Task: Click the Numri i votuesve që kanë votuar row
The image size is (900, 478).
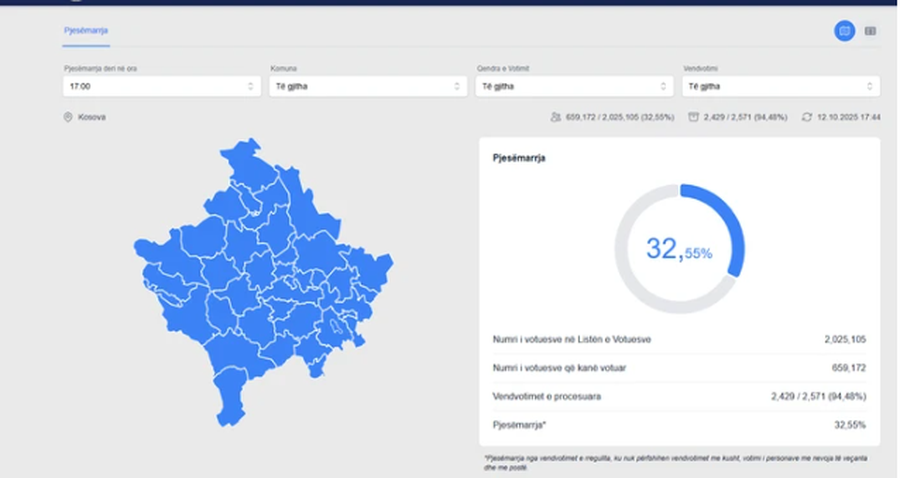Action: tap(679, 368)
